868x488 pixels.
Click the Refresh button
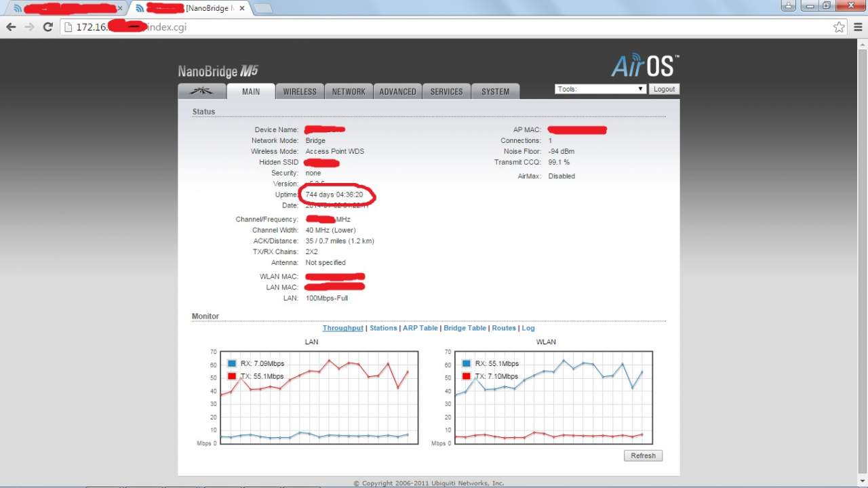pos(643,455)
